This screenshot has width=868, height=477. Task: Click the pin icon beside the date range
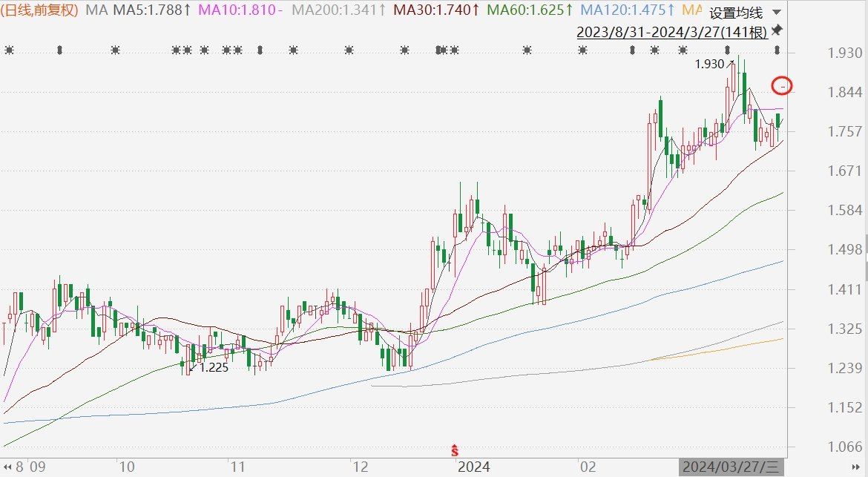[x=777, y=30]
